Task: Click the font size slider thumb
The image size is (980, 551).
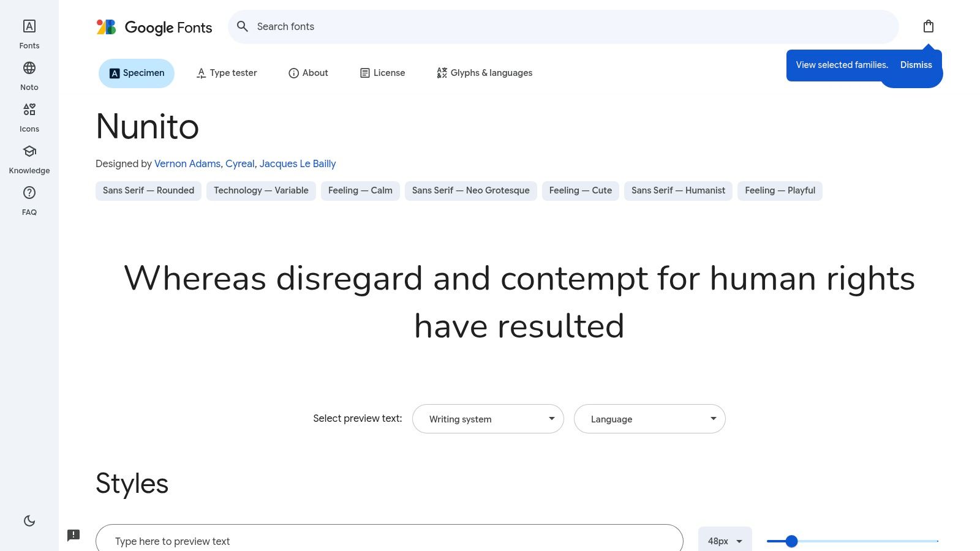Action: 791,541
